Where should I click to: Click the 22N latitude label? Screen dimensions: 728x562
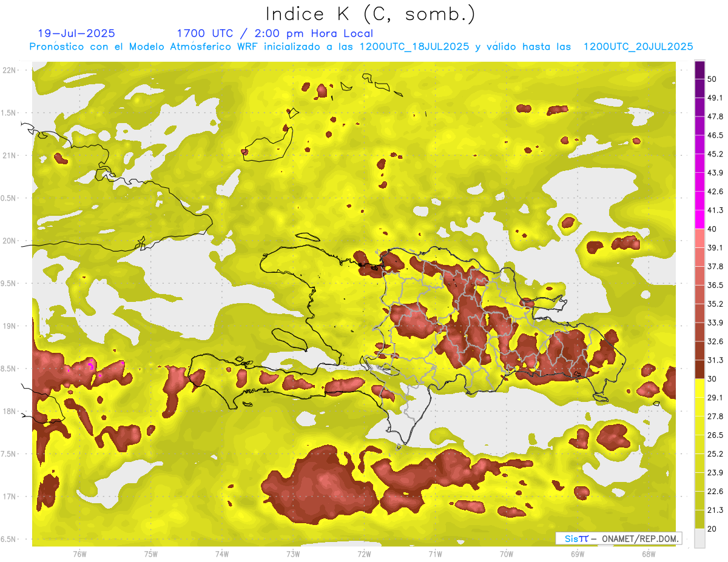click(x=10, y=70)
